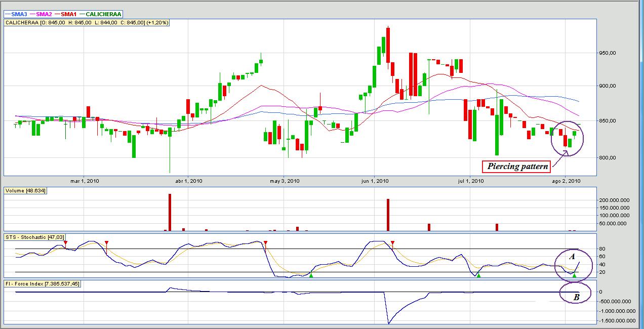Click the tallest red volume bar near April

coord(170,212)
